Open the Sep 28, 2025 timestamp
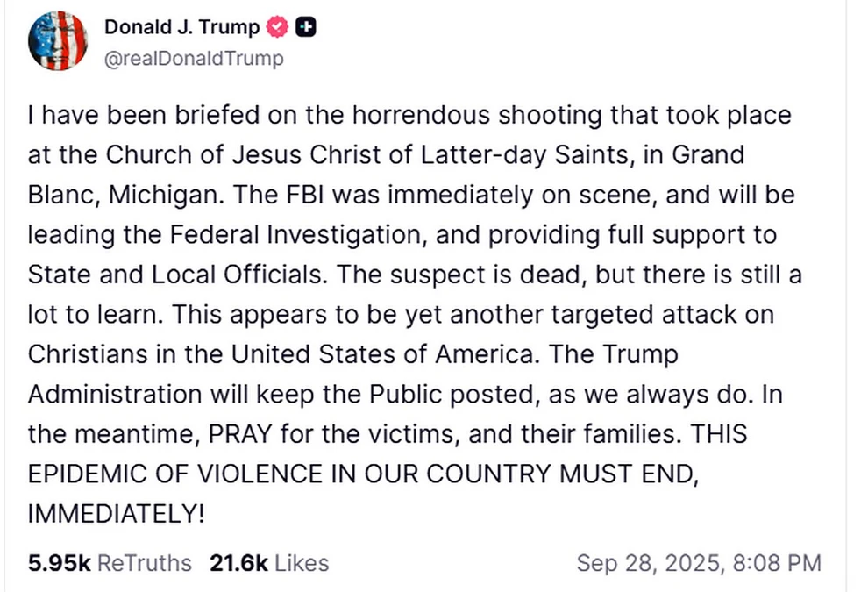 point(698,562)
